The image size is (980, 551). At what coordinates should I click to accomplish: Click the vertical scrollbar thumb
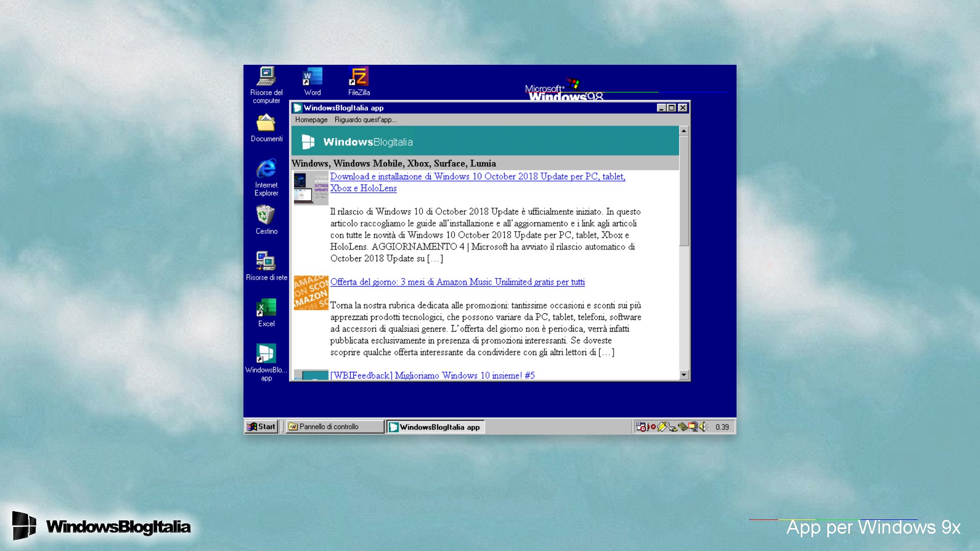pyautogui.click(x=684, y=191)
